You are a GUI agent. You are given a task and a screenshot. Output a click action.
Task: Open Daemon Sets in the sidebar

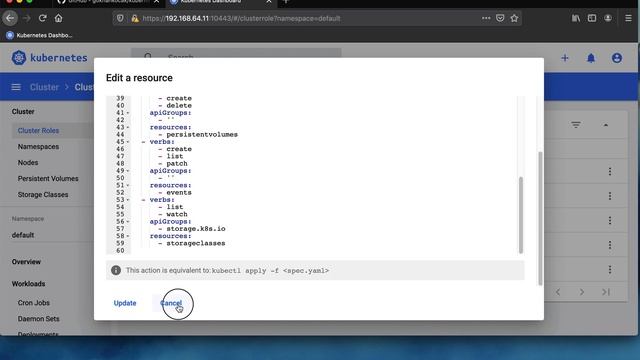[38, 319]
